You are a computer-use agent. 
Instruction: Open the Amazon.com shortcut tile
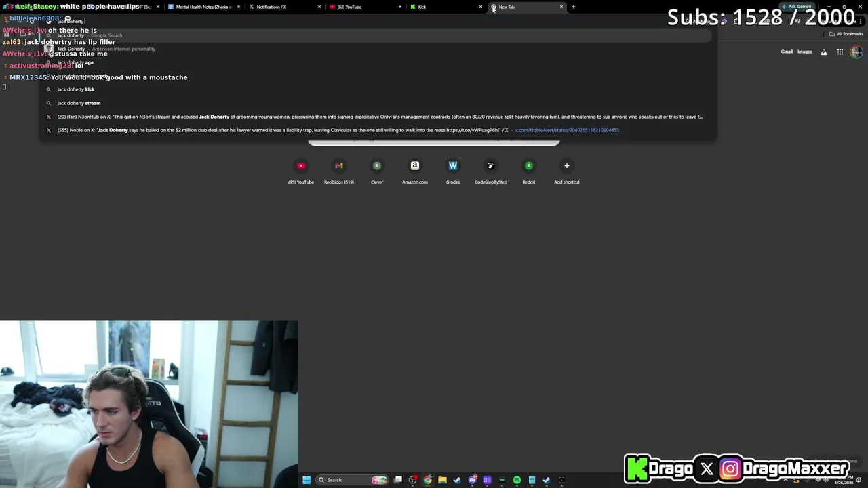415,171
